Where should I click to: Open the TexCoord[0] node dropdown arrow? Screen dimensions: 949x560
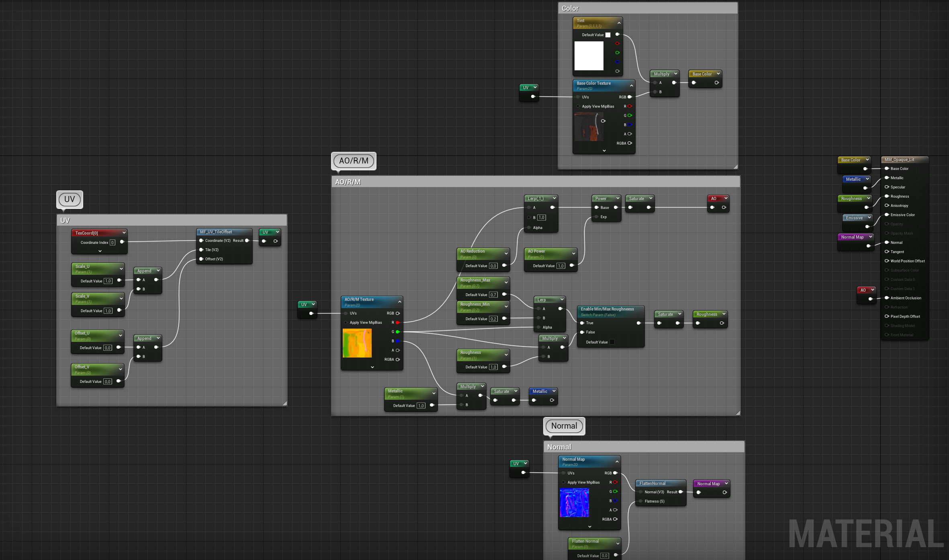tap(124, 233)
